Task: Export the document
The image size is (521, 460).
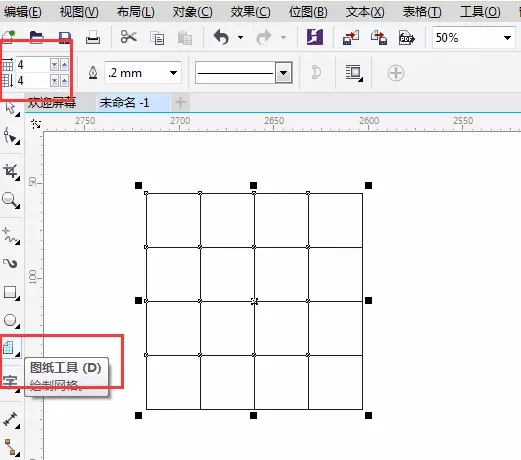Action: (379, 37)
